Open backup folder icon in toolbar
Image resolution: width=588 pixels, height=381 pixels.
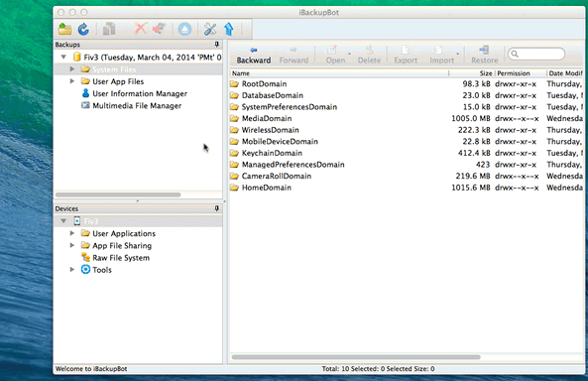click(x=64, y=29)
